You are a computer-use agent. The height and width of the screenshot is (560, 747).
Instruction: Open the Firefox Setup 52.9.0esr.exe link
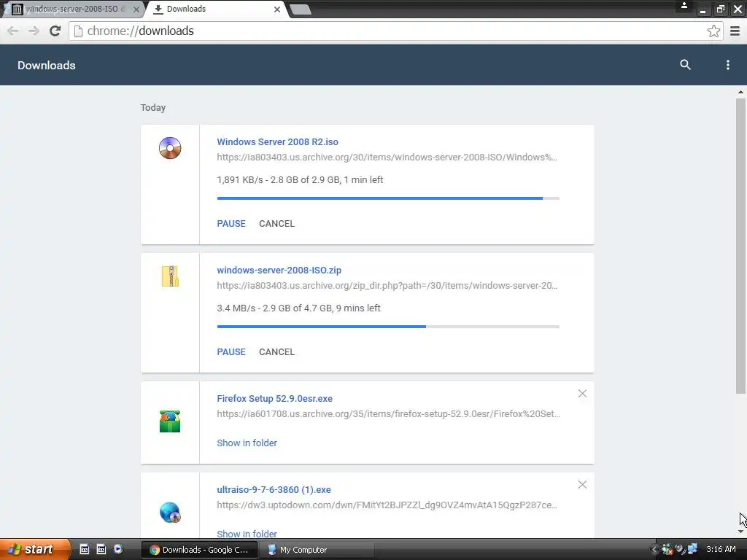274,399
